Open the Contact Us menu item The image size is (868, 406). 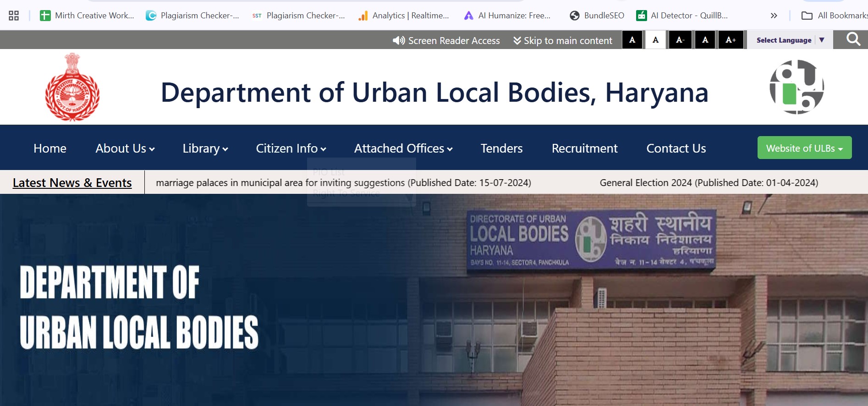click(x=676, y=148)
